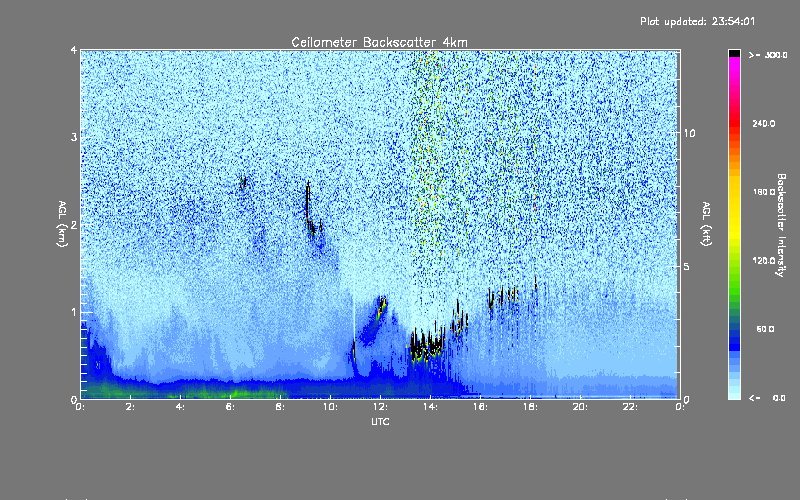Viewport: 800px width, 500px height.
Task: Select the '2' tick on the AGL km axis
Action: (74, 224)
